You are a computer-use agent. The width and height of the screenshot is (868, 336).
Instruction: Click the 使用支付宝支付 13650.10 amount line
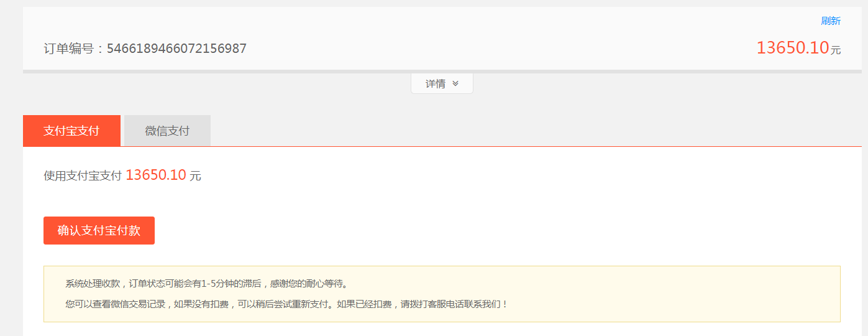click(x=122, y=175)
